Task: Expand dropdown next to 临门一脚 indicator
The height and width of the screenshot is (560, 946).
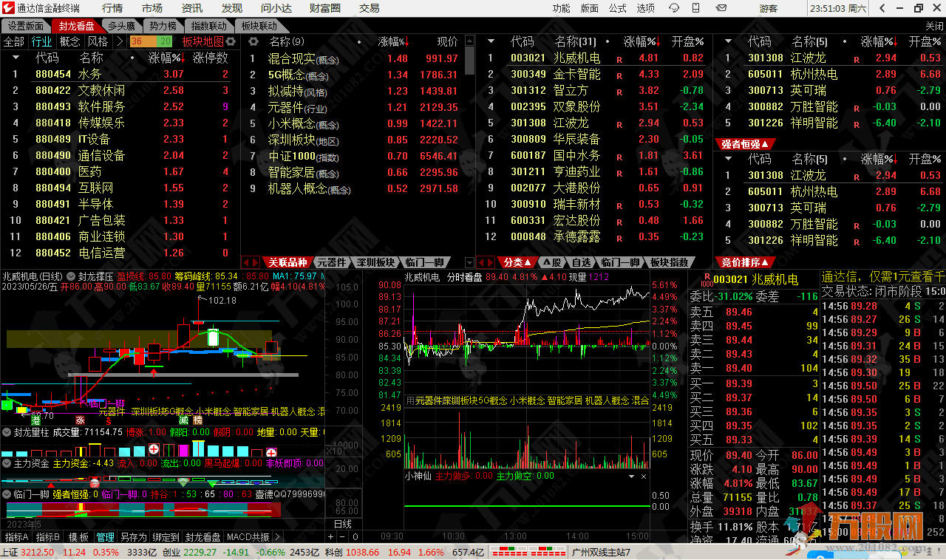Action: click(7, 494)
